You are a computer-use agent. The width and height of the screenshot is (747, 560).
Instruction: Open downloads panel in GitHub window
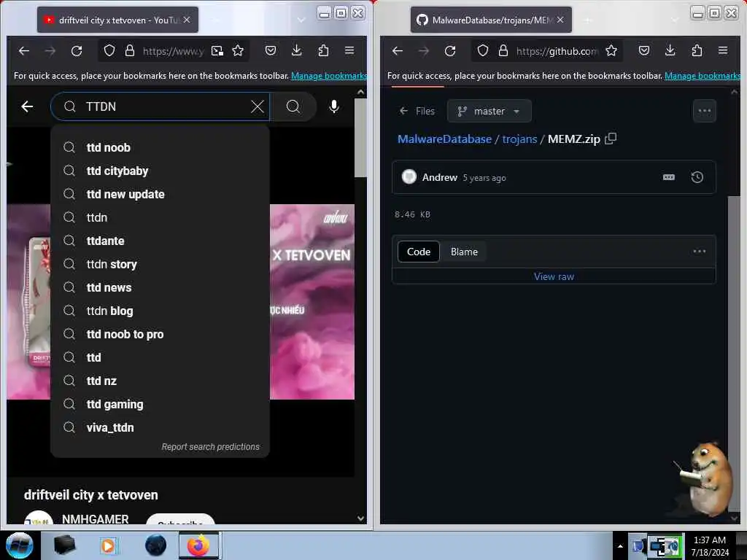(670, 50)
